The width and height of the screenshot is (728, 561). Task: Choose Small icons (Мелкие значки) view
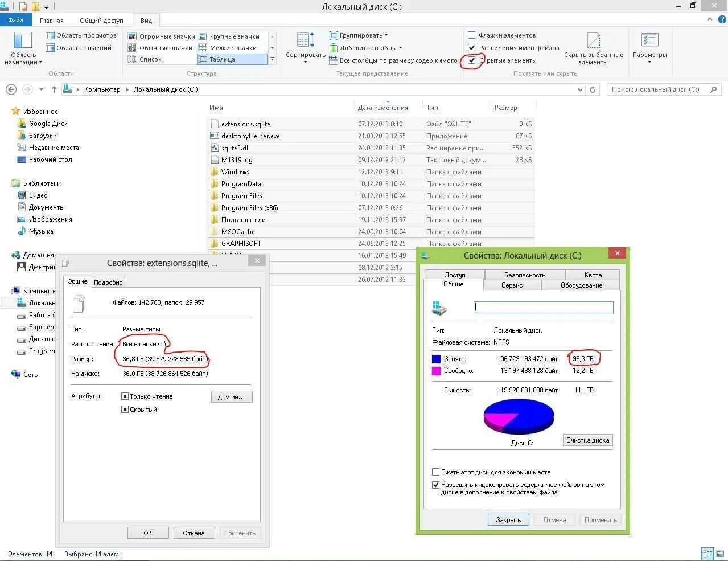[228, 48]
